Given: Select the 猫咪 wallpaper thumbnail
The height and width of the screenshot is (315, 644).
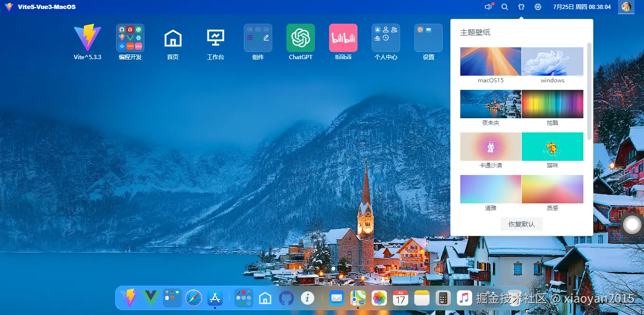Looking at the screenshot, I should click(x=552, y=147).
